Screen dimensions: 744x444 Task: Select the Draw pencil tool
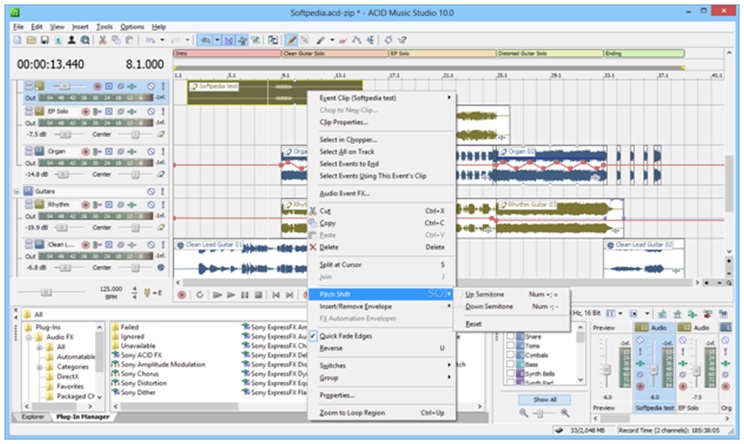(291, 40)
